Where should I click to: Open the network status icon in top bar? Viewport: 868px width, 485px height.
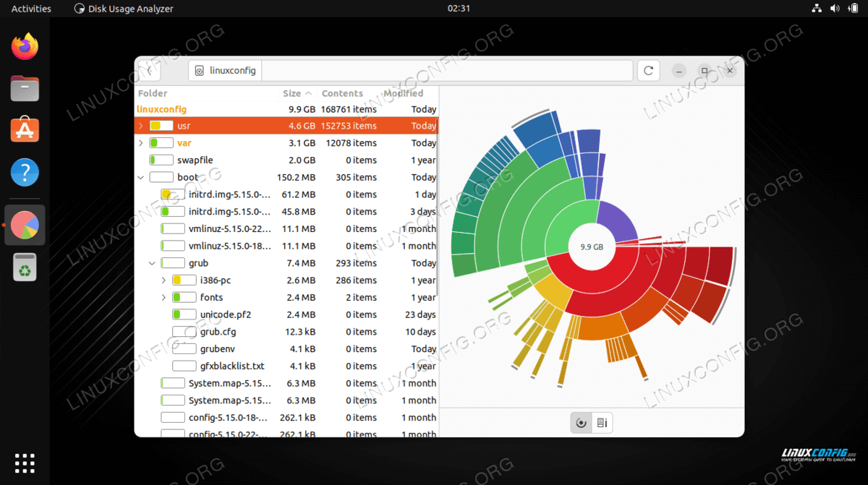click(817, 9)
